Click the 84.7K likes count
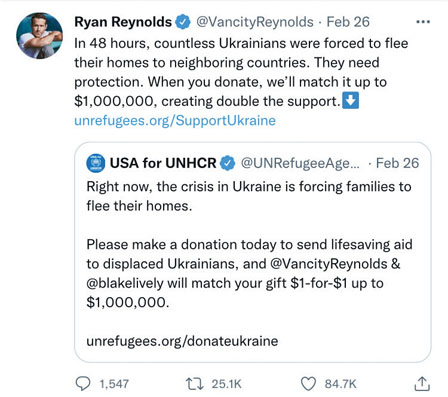 coord(341,384)
